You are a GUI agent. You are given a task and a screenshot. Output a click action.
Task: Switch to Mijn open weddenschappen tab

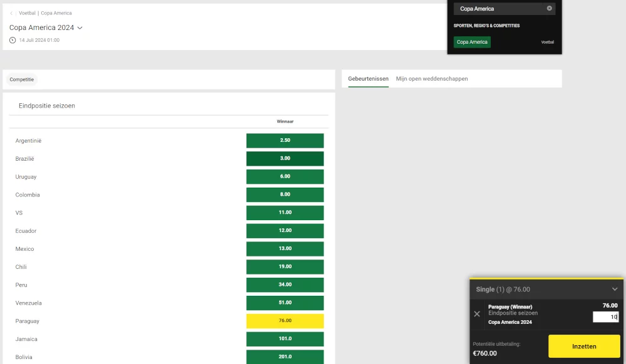431,79
